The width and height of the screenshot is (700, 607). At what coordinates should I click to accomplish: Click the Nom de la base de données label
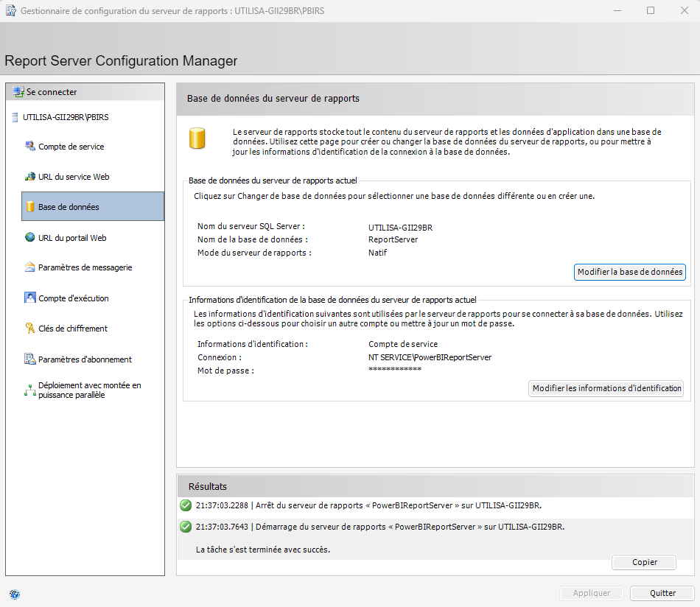(253, 239)
